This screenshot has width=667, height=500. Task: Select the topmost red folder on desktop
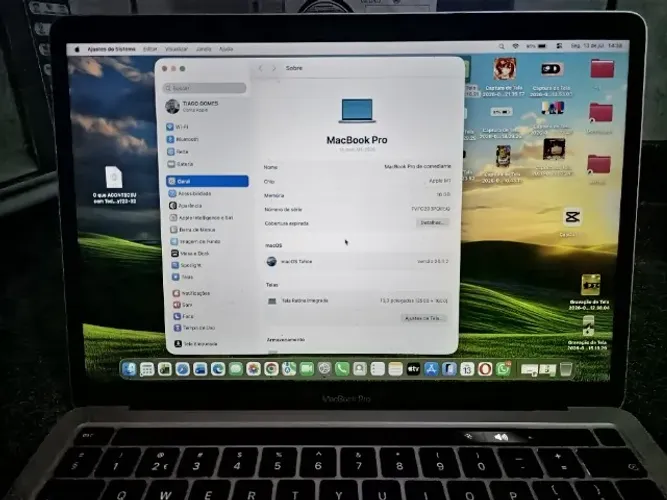pos(602,69)
